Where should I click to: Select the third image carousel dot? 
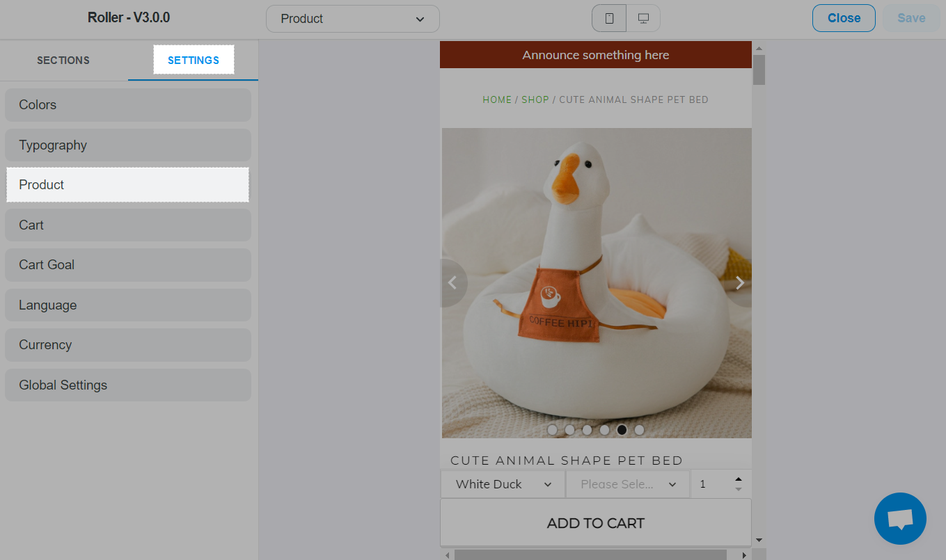pos(588,430)
